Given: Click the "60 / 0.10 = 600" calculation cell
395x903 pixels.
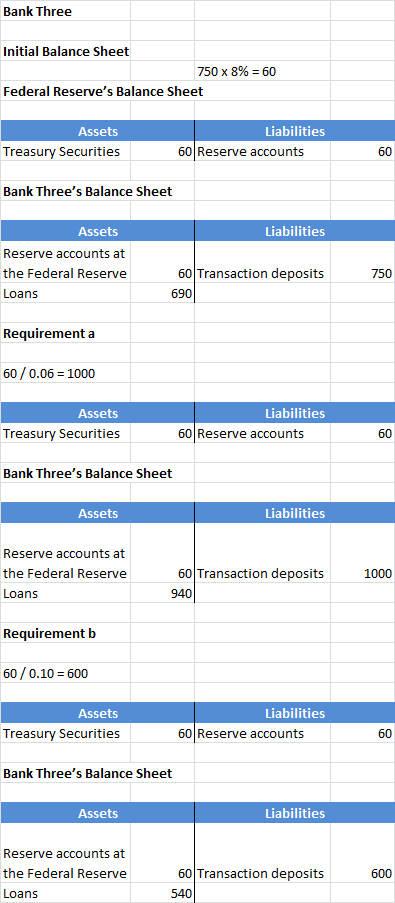Looking at the screenshot, I should click(65, 673).
